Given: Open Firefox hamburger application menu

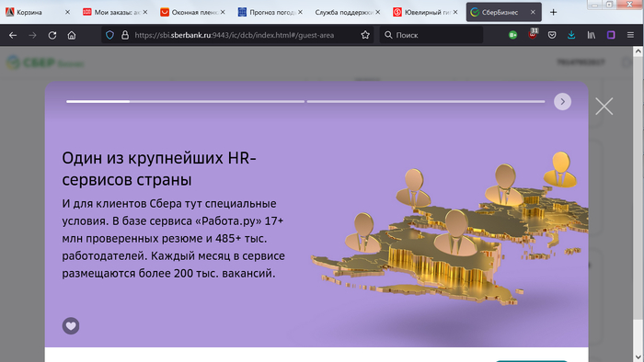Looking at the screenshot, I should click(x=630, y=35).
